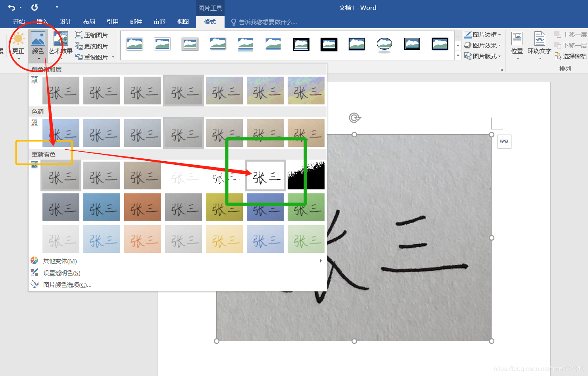Open the dropdown arrow beside Undo
Viewport: 588px width, 376px height.
[21, 8]
